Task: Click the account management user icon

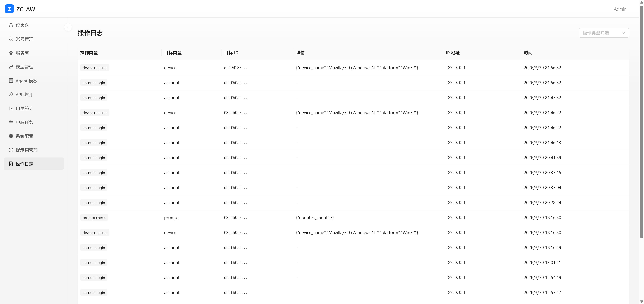Action: (11, 39)
